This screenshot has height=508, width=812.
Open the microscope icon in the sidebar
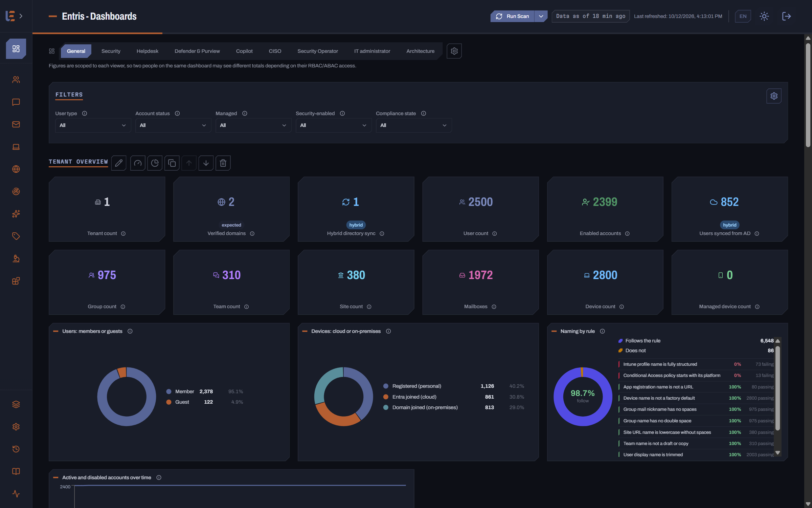click(16, 258)
